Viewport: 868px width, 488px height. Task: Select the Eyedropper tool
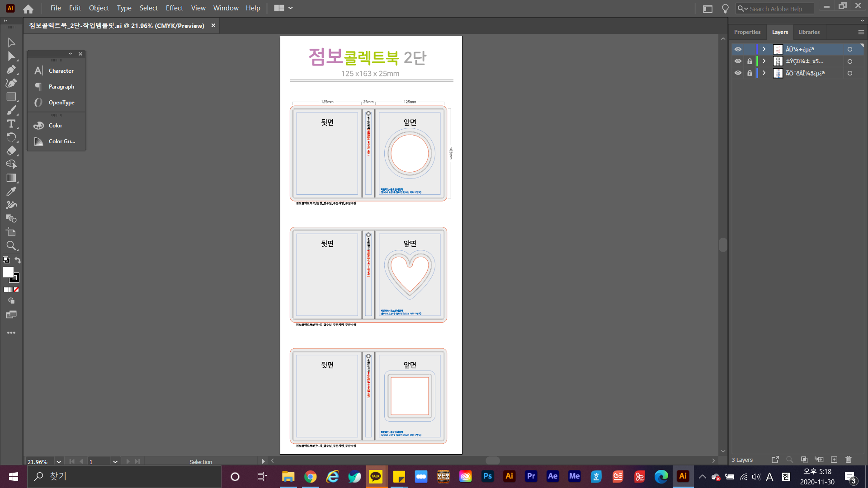tap(11, 192)
